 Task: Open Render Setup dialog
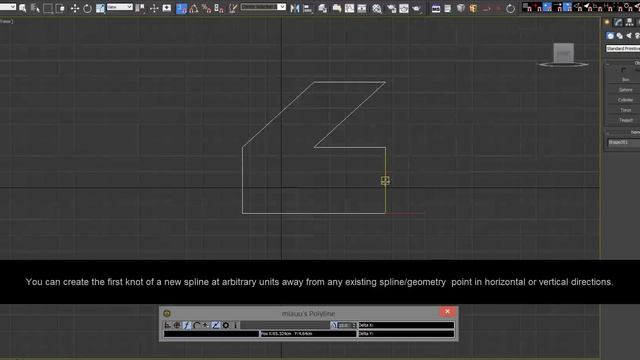[391, 8]
